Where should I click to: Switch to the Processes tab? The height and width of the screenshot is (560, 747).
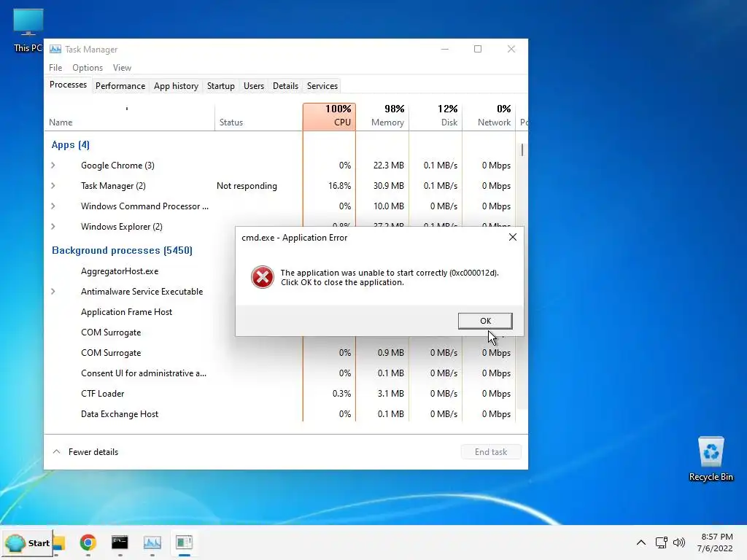click(x=68, y=85)
